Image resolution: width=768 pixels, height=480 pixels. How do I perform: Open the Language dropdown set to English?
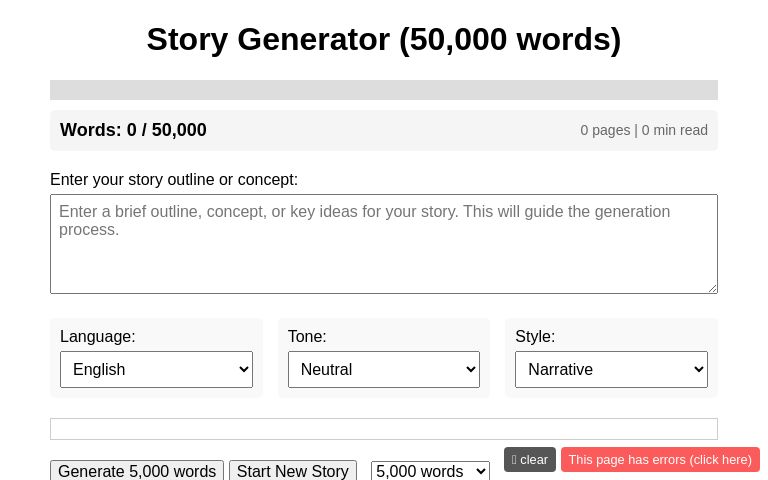[156, 369]
